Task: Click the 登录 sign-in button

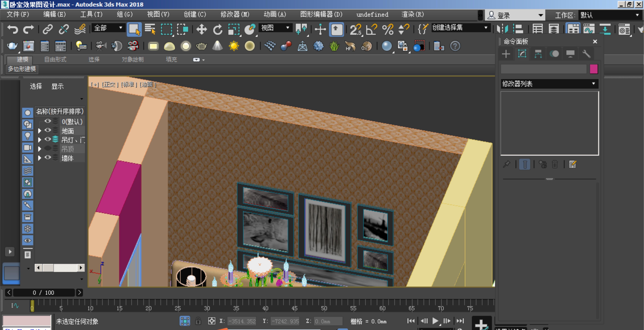Action: [x=515, y=15]
